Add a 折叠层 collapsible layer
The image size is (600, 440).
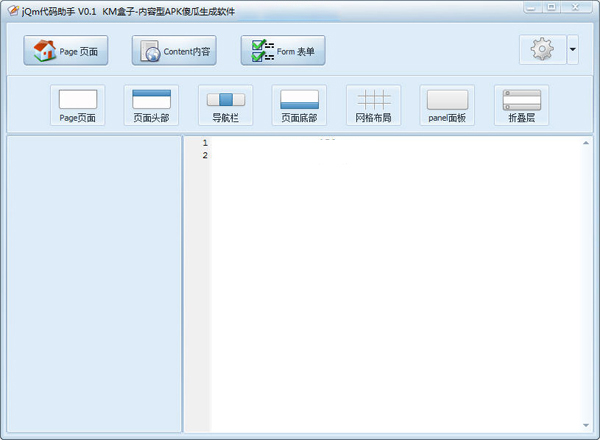tap(521, 106)
